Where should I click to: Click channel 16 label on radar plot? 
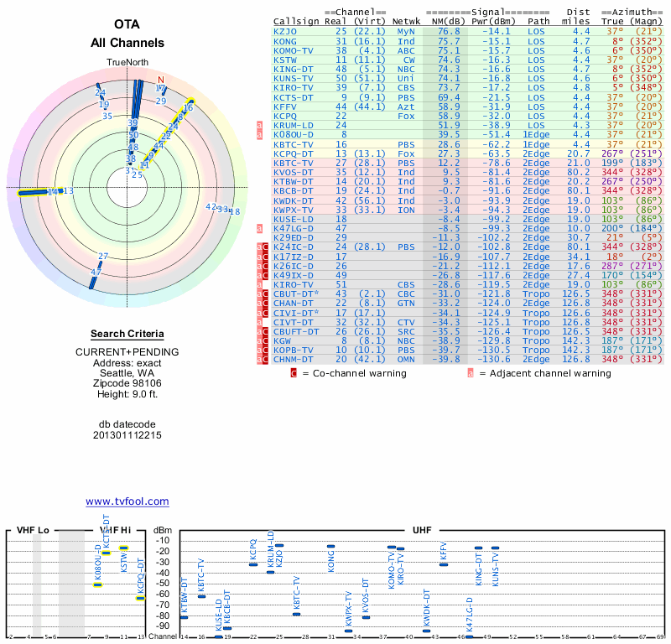(x=188, y=107)
